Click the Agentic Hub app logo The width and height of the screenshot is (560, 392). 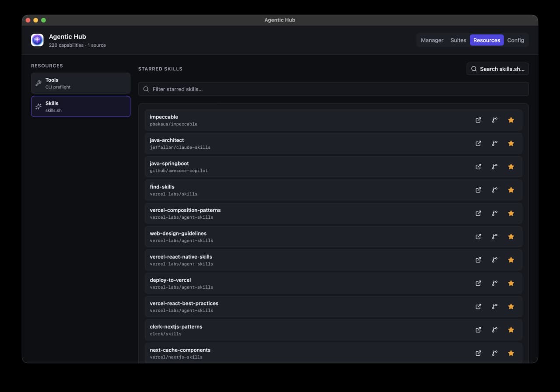click(37, 40)
